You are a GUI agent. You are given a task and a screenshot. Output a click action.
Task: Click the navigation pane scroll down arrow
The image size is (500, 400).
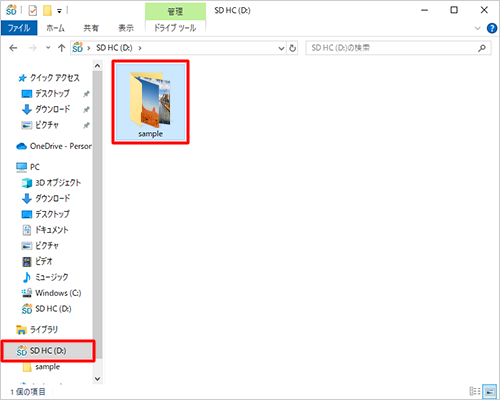(x=97, y=379)
